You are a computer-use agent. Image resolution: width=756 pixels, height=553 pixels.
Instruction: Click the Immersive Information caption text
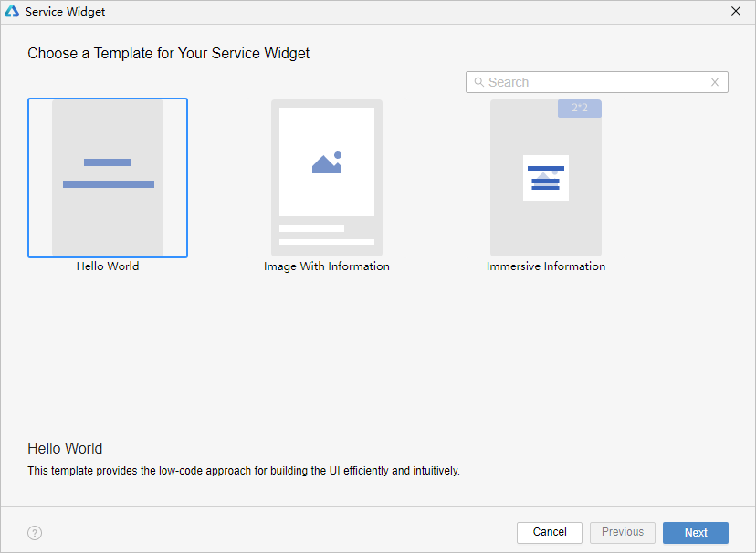[546, 266]
